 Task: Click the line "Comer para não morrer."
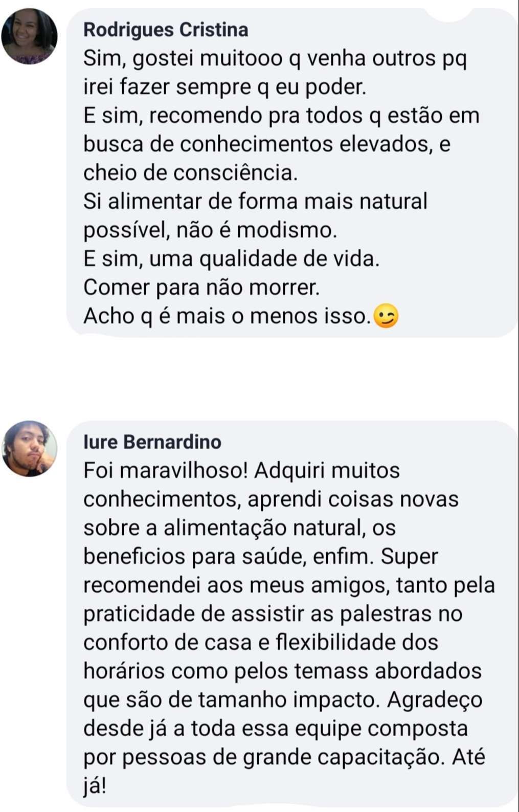click(x=201, y=288)
